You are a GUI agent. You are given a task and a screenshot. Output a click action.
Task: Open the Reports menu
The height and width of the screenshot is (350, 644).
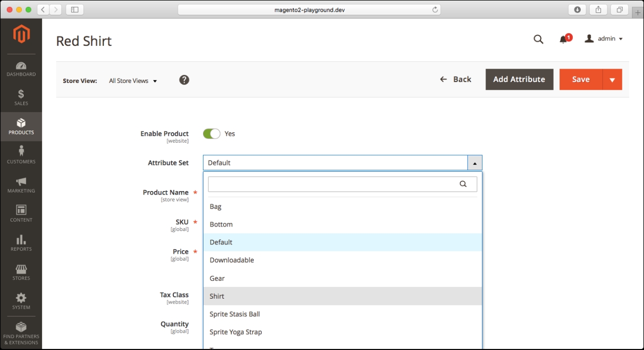[21, 243]
